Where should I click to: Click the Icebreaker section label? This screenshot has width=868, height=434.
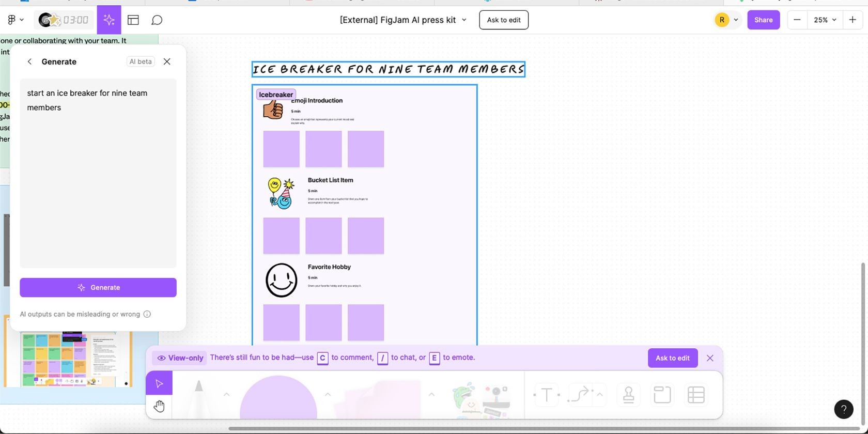[276, 95]
